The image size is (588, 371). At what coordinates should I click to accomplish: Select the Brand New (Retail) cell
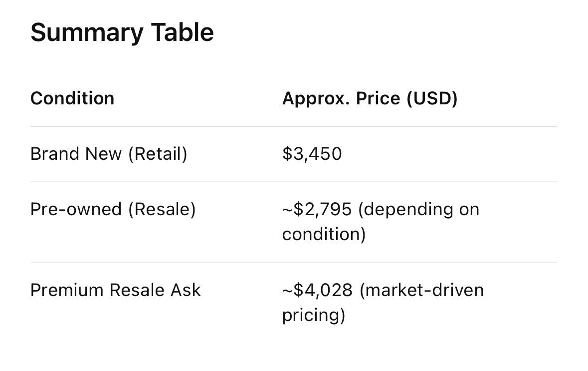(x=109, y=154)
